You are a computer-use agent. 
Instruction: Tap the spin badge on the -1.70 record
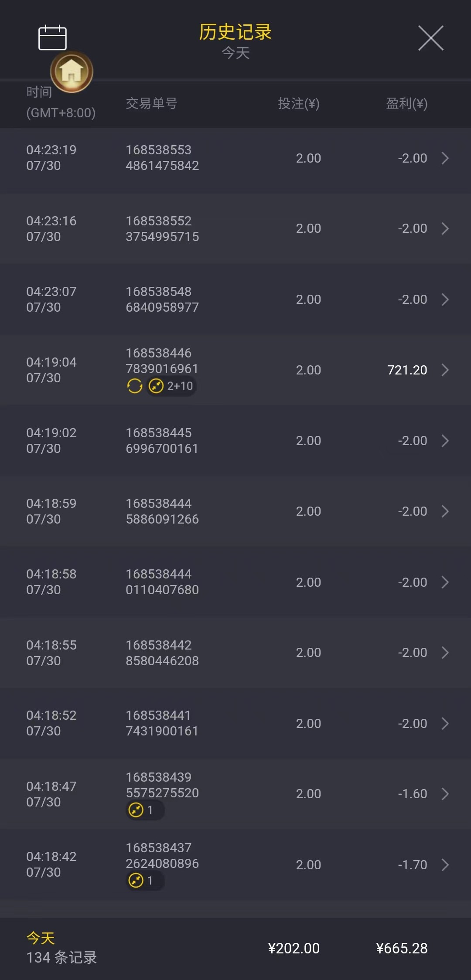point(144,881)
